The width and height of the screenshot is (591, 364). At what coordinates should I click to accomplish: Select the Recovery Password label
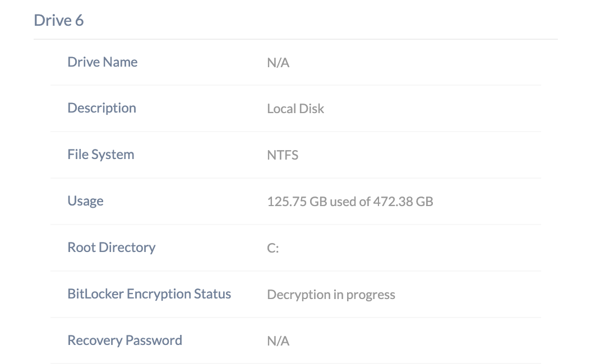[124, 340]
